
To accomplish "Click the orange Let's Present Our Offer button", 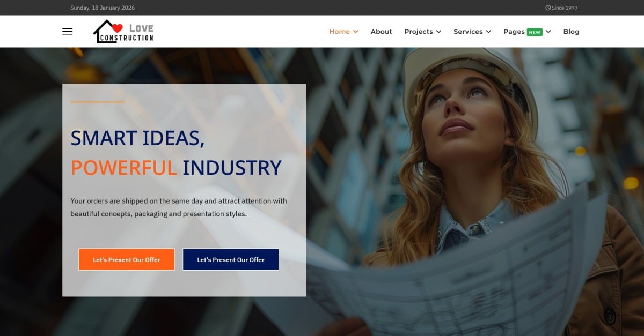I will click(127, 259).
